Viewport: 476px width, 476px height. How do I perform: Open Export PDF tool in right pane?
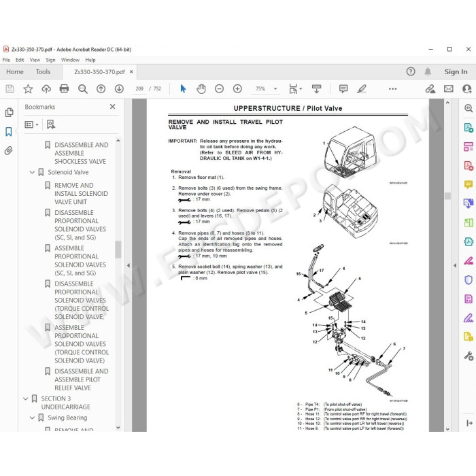469,128
